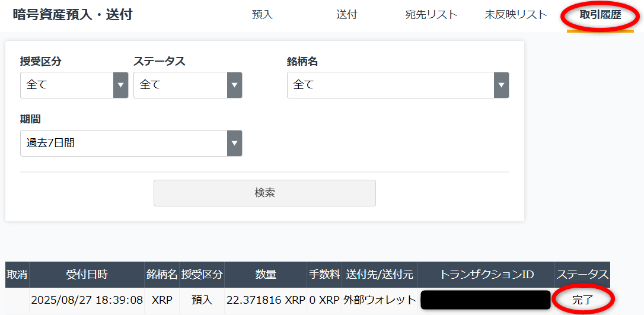Open the 銘柄名 dropdown
The width and height of the screenshot is (644, 315).
click(x=398, y=85)
